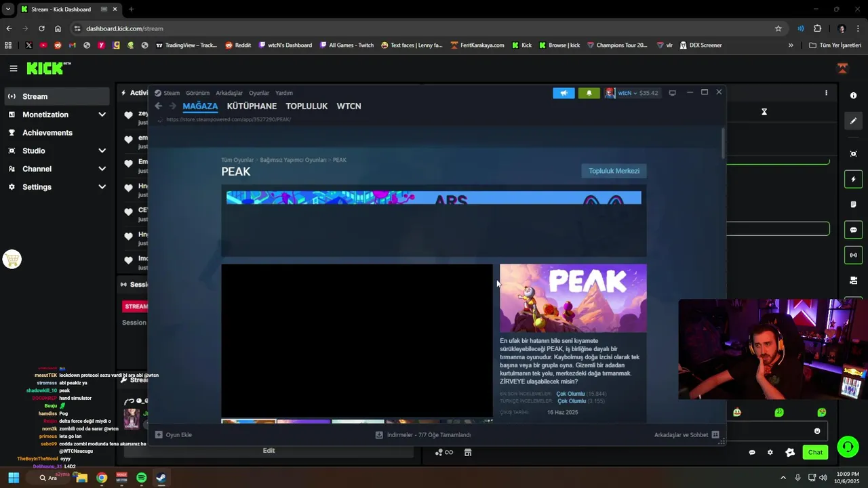Toggle the chat bubble widget icon
Viewport: 868px width, 488px height.
click(853, 230)
